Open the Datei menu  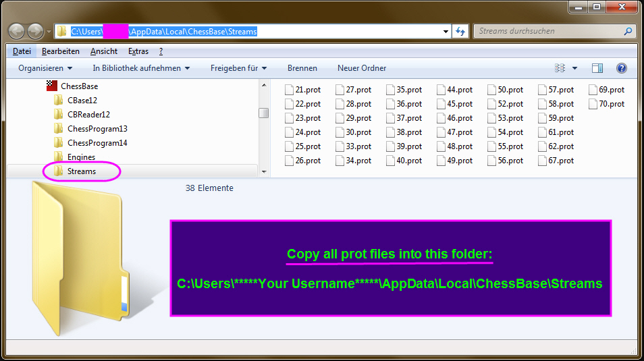[22, 51]
